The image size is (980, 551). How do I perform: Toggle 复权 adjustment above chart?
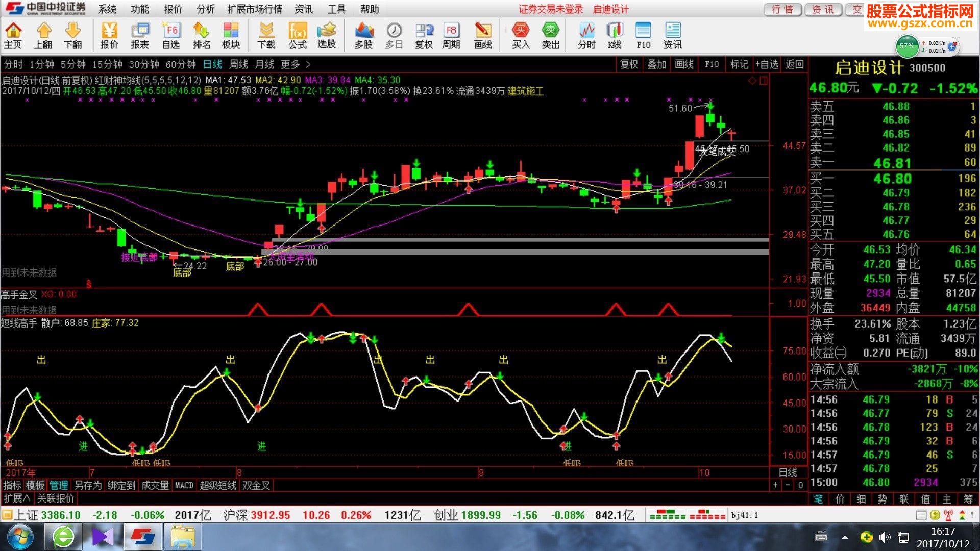point(629,64)
